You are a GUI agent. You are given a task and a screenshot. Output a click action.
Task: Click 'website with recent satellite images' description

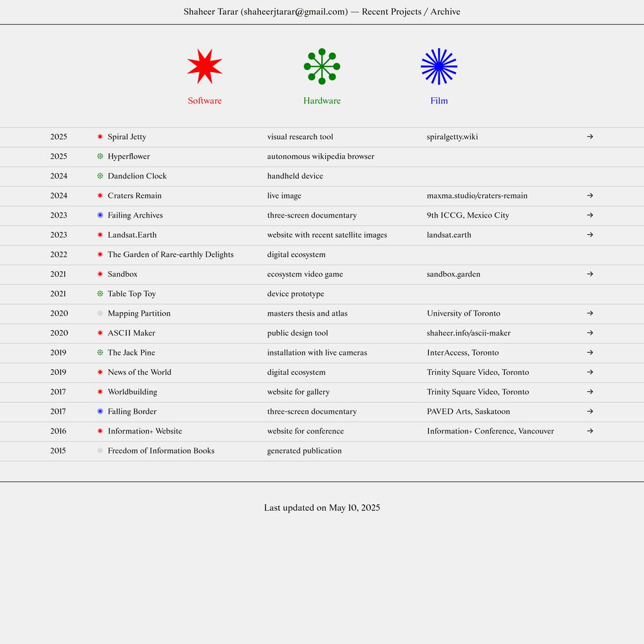(x=327, y=235)
